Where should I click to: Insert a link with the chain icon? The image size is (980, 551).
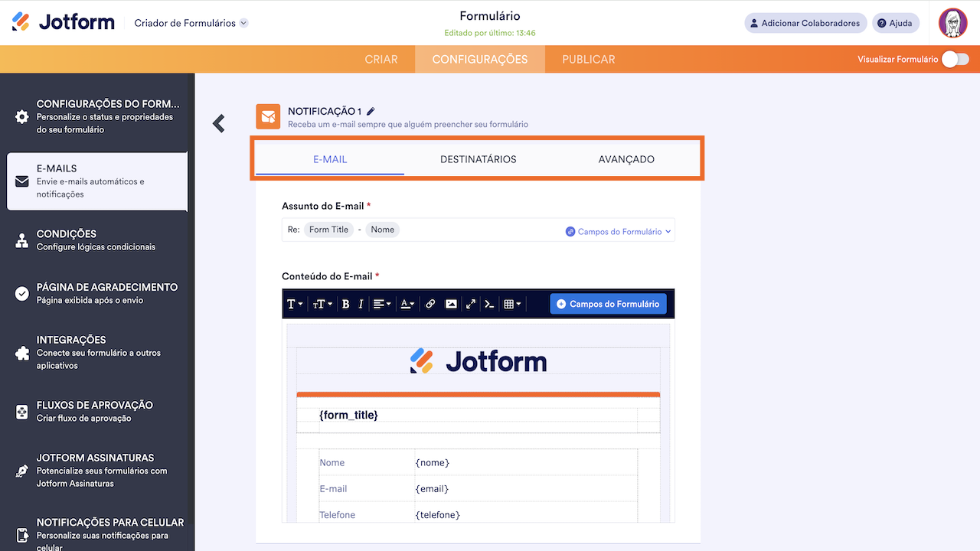point(430,304)
